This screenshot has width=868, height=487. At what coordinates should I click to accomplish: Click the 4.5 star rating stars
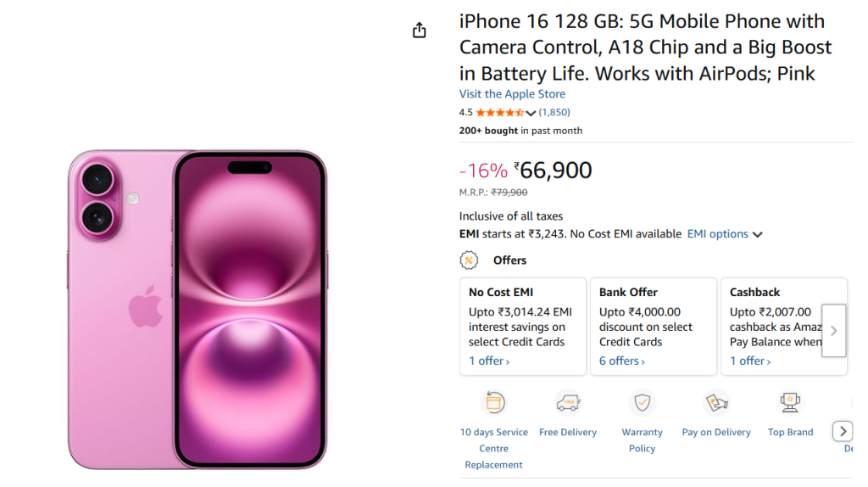499,112
